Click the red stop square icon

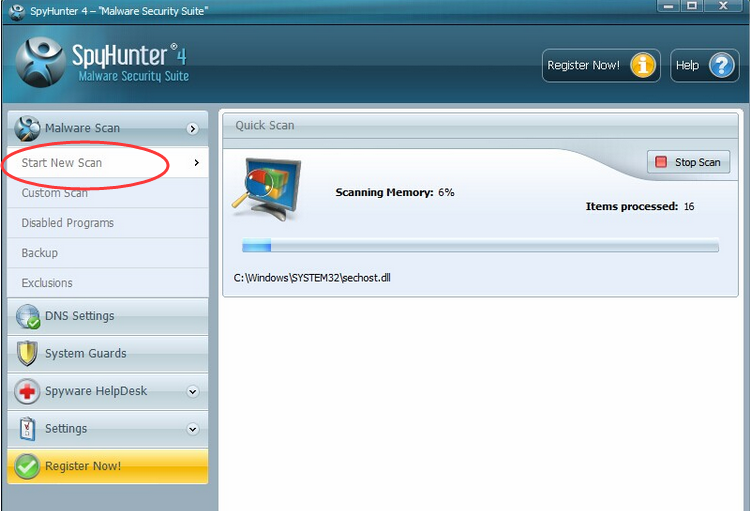click(661, 162)
